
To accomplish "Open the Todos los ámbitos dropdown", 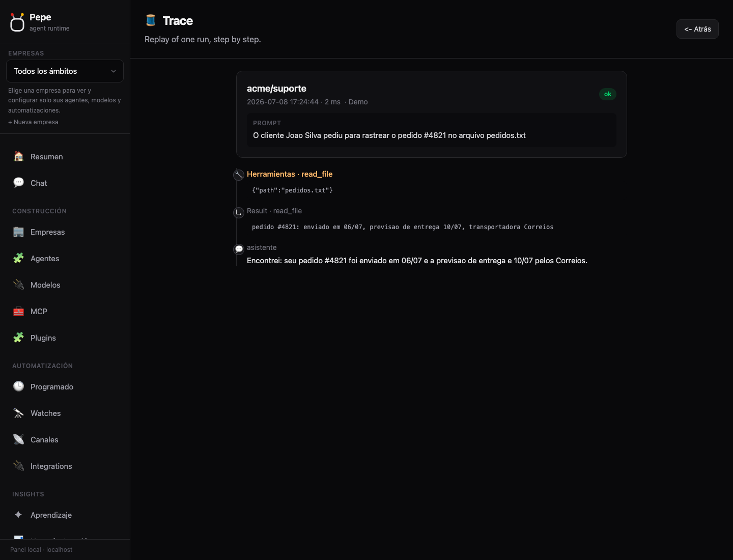I will (x=65, y=71).
